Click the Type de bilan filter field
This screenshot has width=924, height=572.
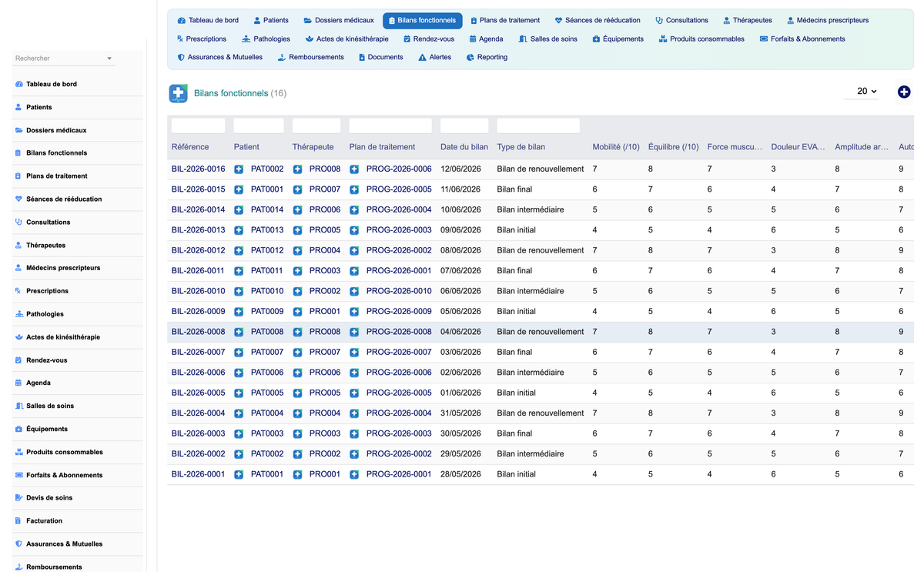(538, 125)
